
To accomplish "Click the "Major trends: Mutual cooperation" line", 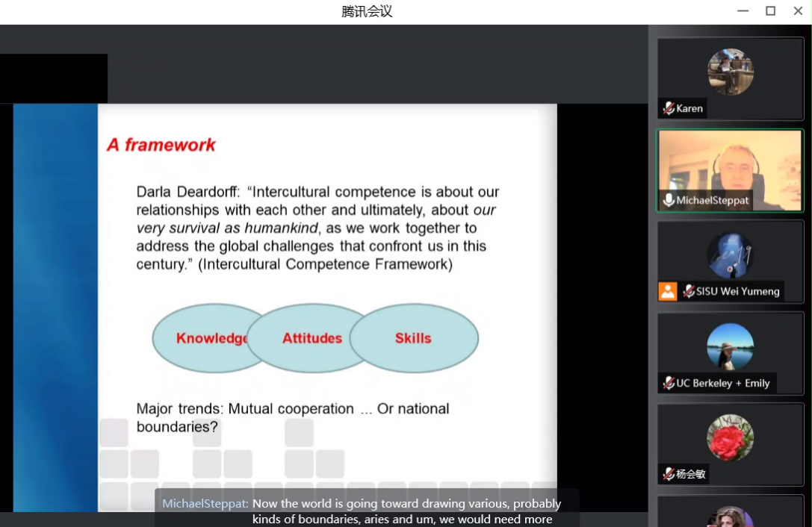I will (245, 409).
